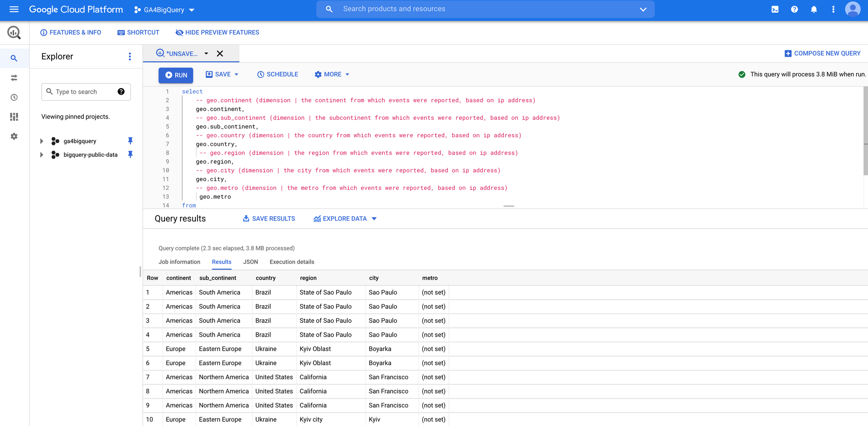Switch to Results tab

click(222, 262)
